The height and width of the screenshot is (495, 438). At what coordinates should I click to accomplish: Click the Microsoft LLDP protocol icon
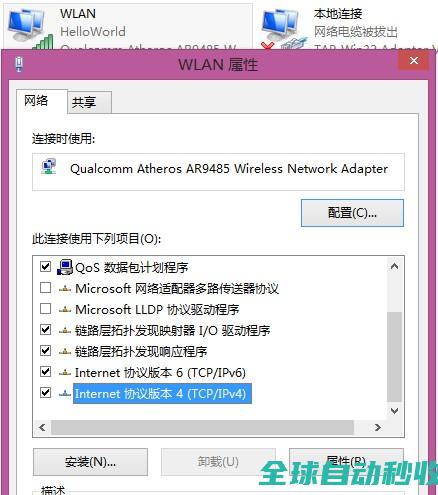[x=65, y=310]
